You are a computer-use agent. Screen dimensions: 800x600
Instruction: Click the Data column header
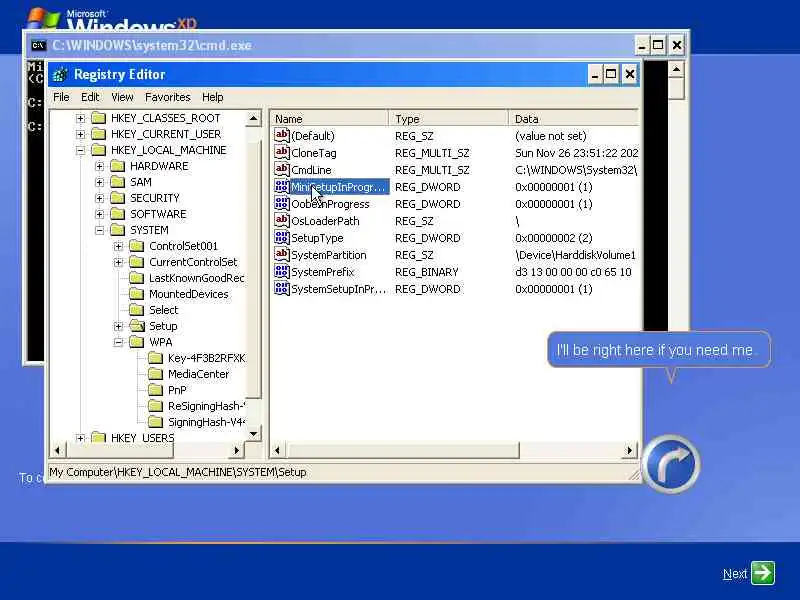[573, 119]
